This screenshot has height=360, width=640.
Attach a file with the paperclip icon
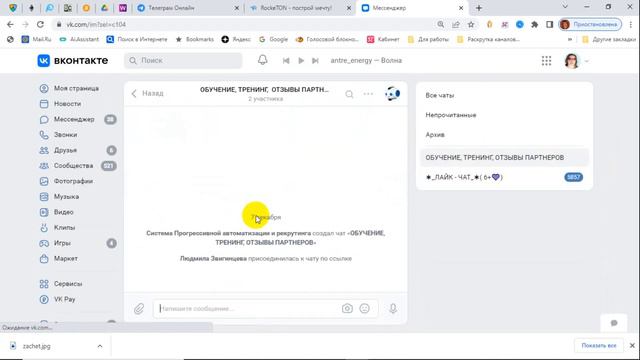tap(139, 309)
